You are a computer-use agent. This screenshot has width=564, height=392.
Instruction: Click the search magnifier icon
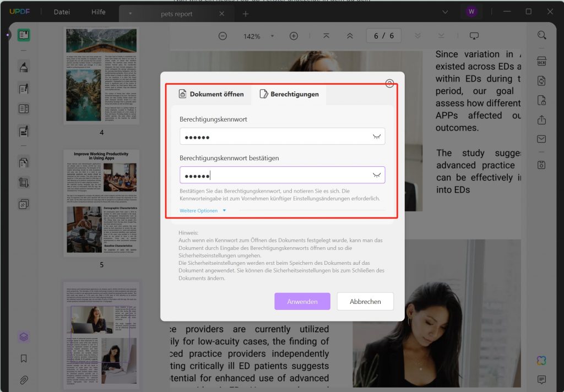[x=541, y=35]
